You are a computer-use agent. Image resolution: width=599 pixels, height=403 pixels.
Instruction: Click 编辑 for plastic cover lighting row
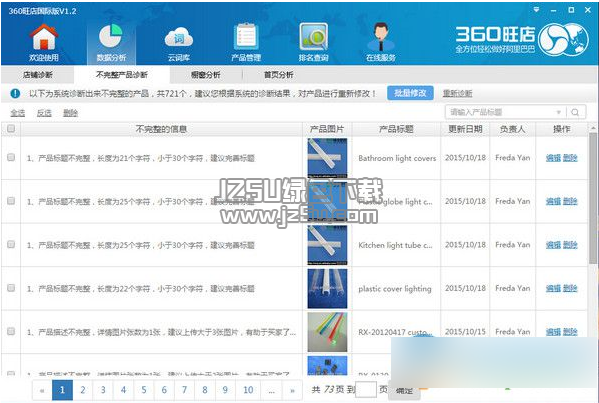tap(553, 288)
